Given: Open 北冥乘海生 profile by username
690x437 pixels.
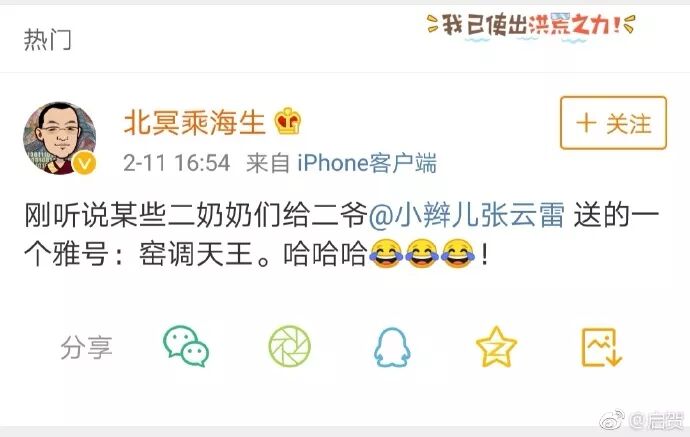Looking at the screenshot, I should tap(195, 122).
